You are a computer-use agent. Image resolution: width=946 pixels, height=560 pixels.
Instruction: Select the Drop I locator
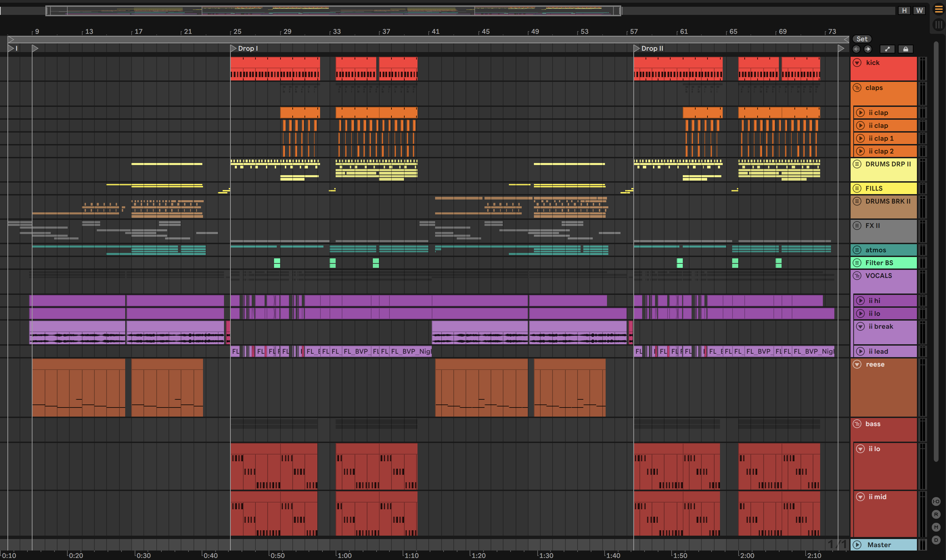point(244,48)
